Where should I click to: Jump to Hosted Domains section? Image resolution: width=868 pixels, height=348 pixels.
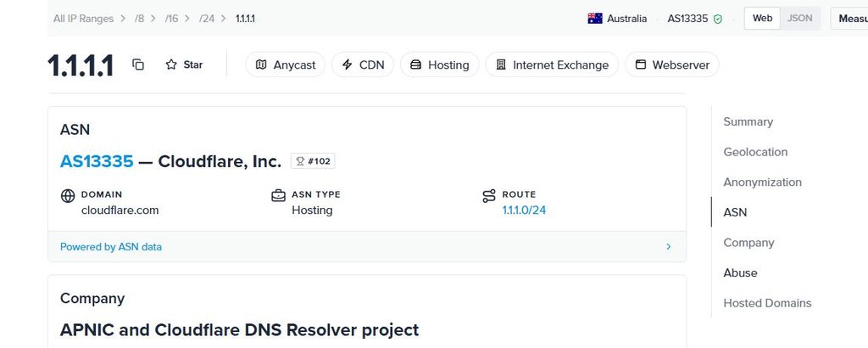(767, 303)
